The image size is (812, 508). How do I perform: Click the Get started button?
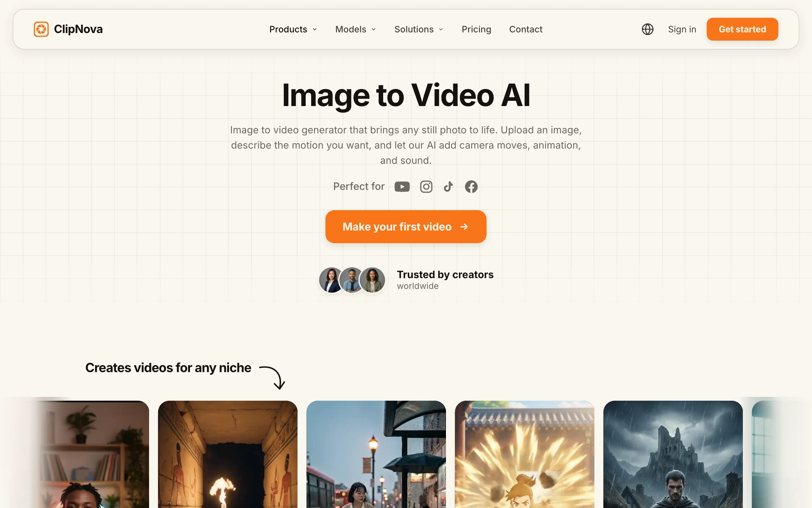[x=742, y=29]
